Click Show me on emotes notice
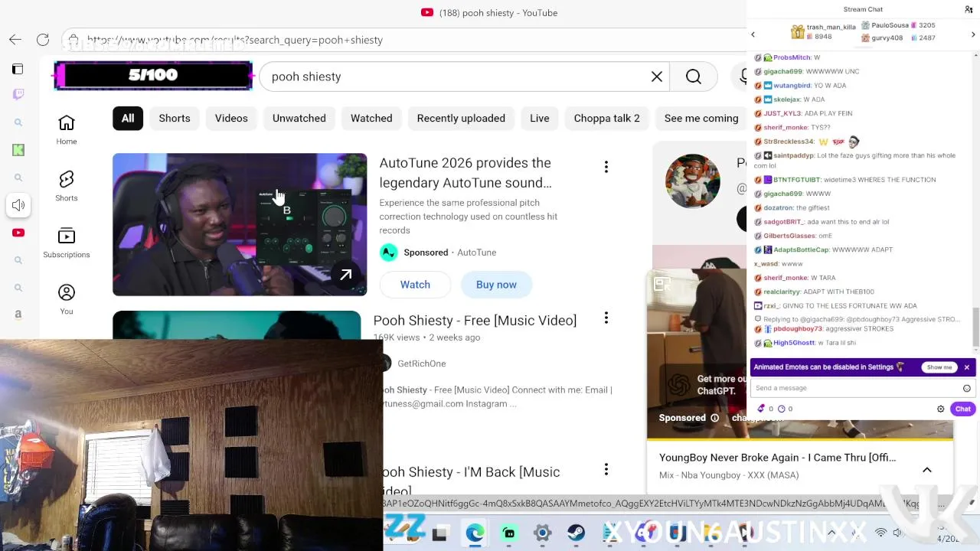Image resolution: width=980 pixels, height=551 pixels. (x=939, y=367)
